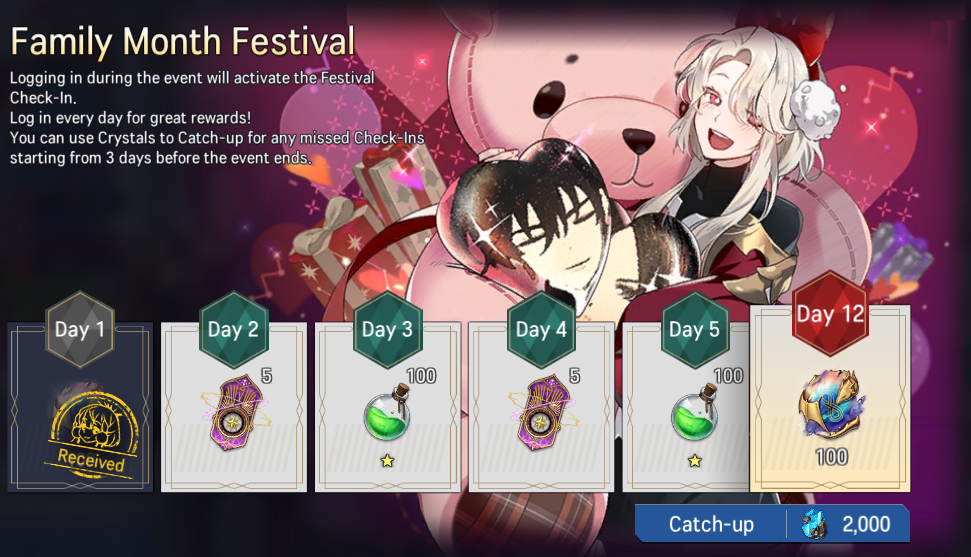
Task: Click the yellow star under Day 5 potion
Action: 695,460
